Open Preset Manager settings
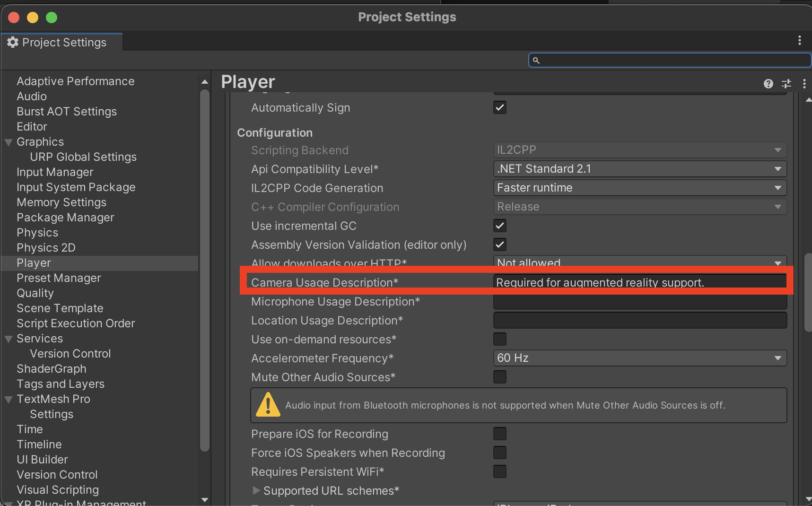 pos(59,278)
